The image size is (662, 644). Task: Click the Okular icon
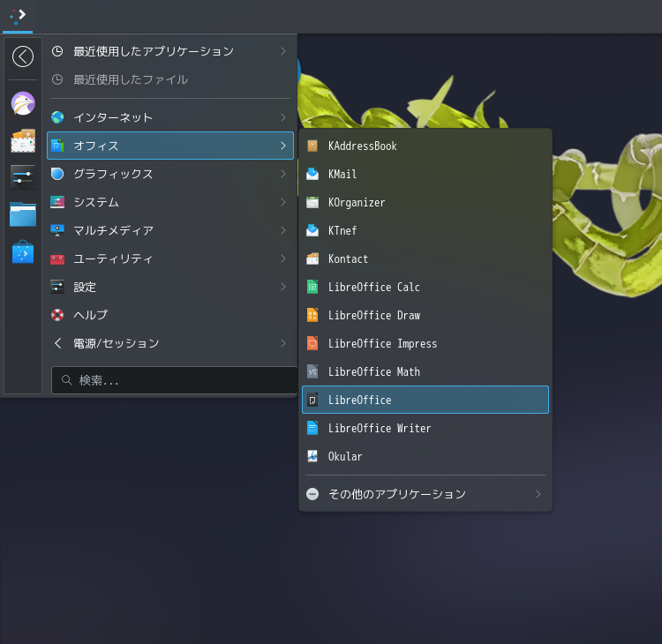pos(312,456)
